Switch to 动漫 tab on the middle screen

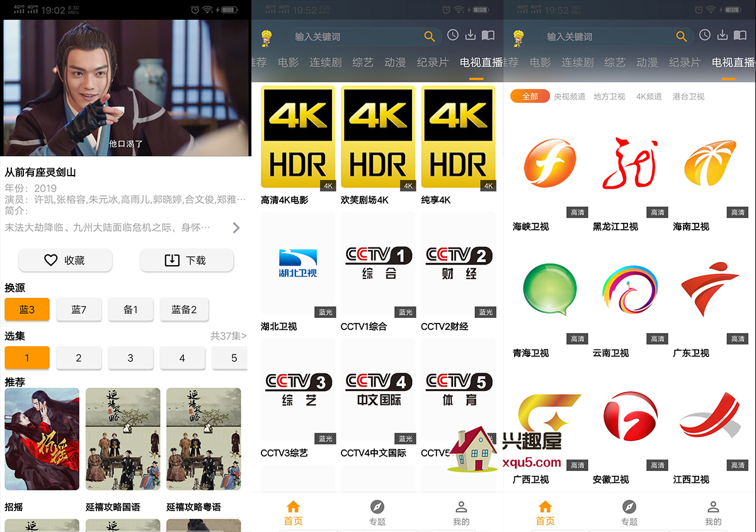coord(395,62)
